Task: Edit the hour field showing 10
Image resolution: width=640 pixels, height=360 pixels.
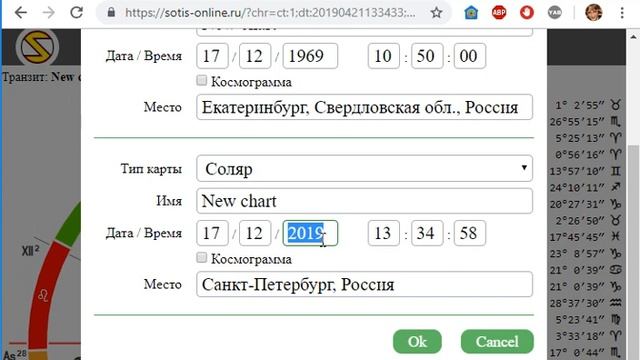Action: click(x=384, y=56)
